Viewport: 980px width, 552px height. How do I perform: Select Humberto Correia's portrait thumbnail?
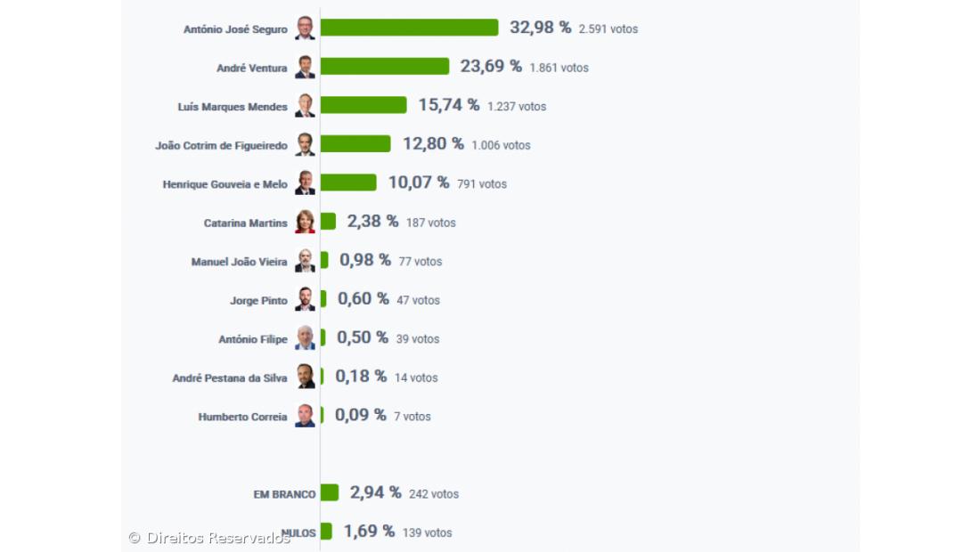(x=305, y=416)
